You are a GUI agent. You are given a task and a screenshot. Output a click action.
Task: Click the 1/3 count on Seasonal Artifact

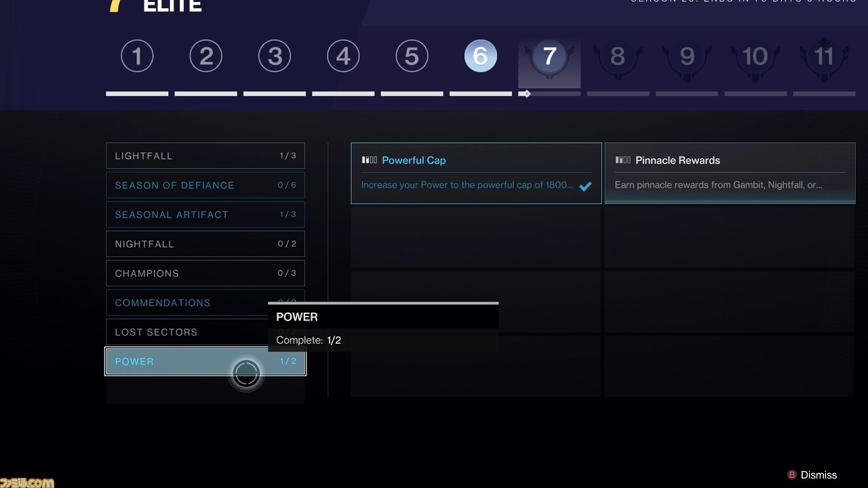click(x=288, y=214)
